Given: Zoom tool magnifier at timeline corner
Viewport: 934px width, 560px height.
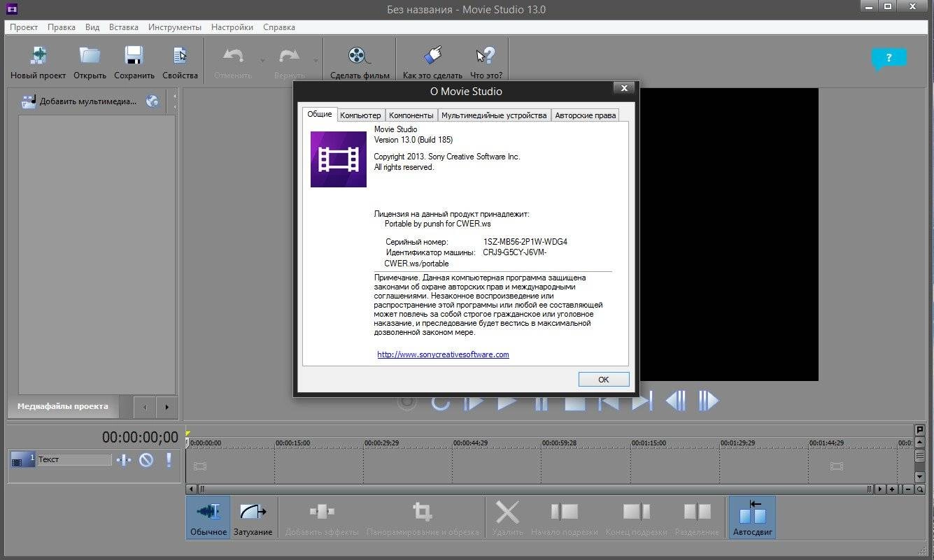Looking at the screenshot, I should [x=920, y=489].
